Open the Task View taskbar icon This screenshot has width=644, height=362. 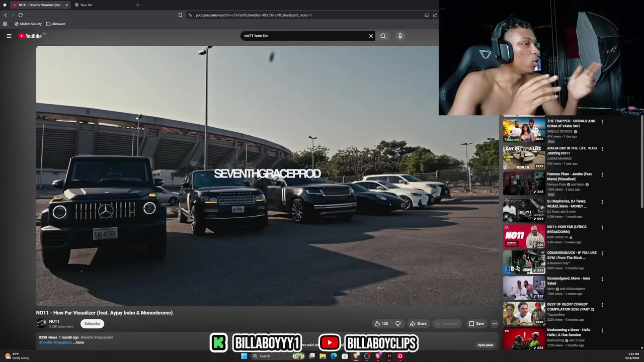point(311,356)
